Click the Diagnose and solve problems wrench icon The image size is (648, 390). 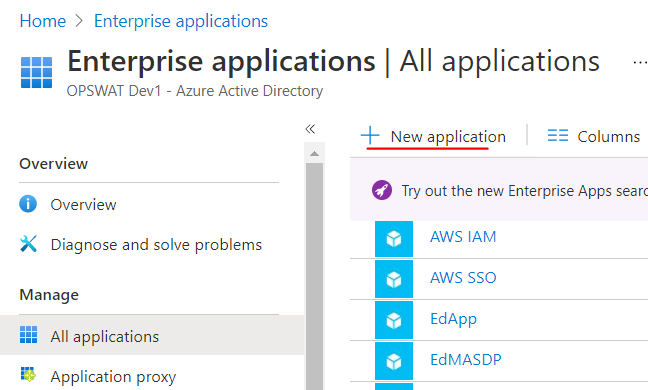tap(28, 244)
